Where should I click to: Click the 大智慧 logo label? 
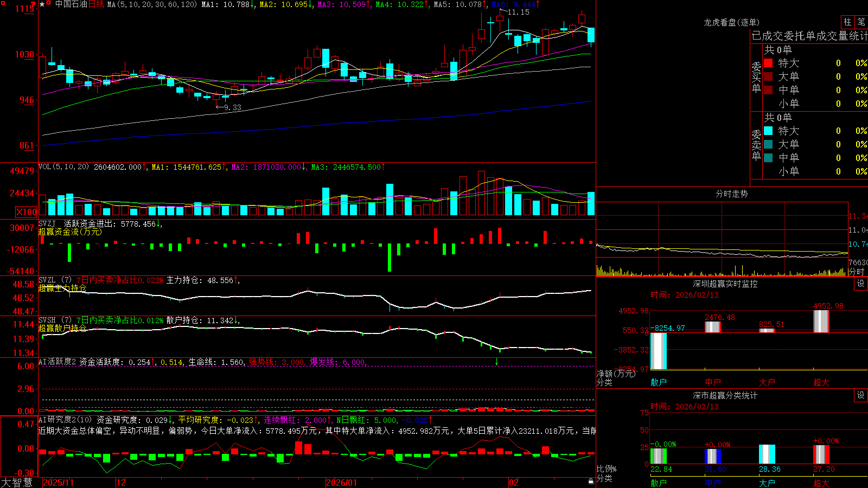[x=17, y=483]
